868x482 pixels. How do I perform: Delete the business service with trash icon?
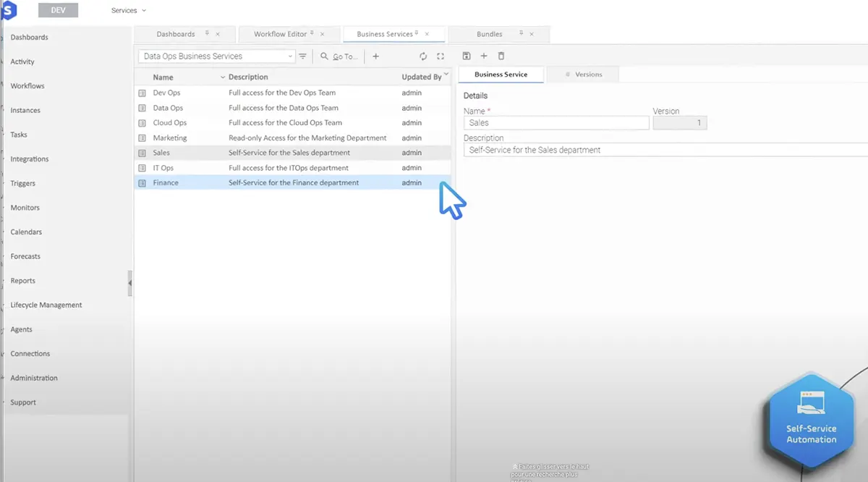point(501,56)
